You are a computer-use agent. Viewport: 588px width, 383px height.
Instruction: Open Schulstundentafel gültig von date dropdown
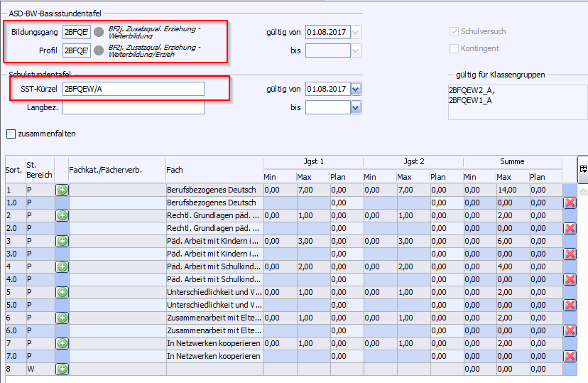[356, 89]
